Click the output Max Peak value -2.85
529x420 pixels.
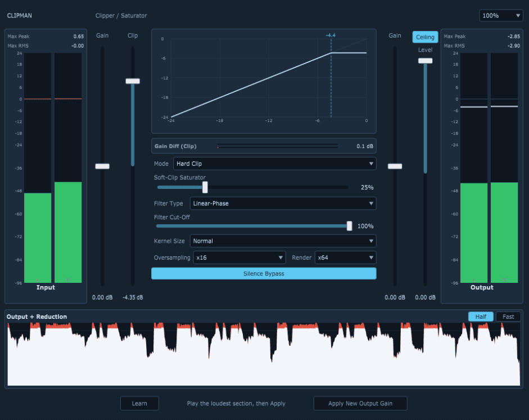(514, 37)
